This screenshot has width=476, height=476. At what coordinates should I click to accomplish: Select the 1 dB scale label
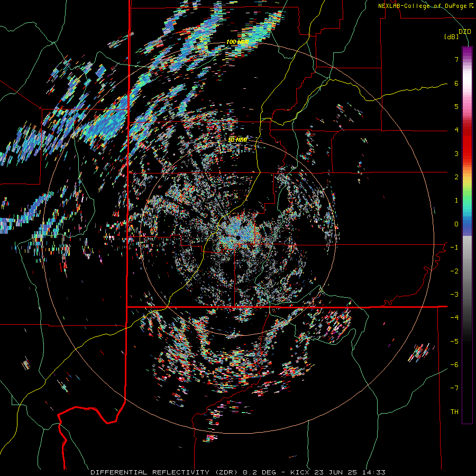(x=456, y=200)
